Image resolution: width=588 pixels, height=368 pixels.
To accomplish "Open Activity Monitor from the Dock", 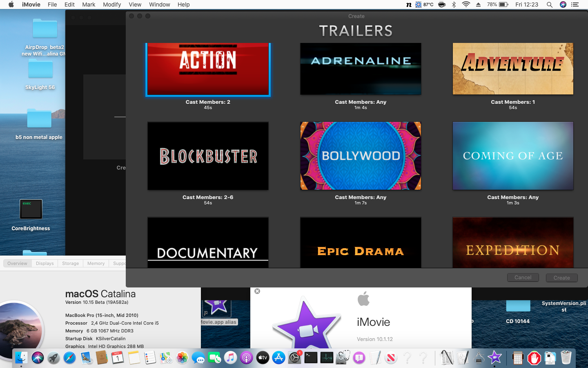I will pyautogui.click(x=327, y=358).
